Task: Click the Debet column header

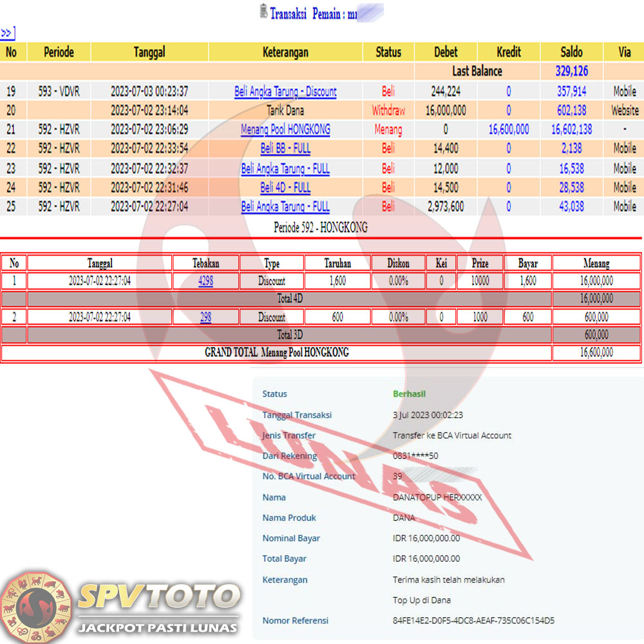Action: click(x=445, y=52)
